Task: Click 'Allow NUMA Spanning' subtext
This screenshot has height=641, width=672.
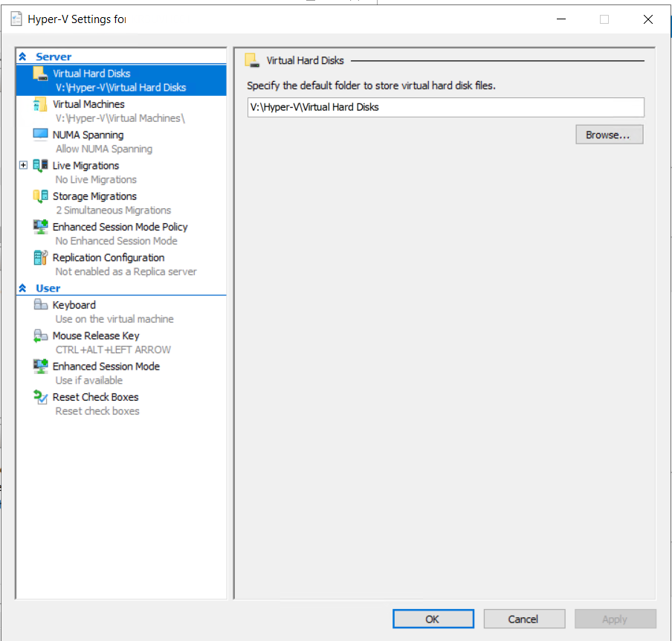Action: [x=104, y=149]
